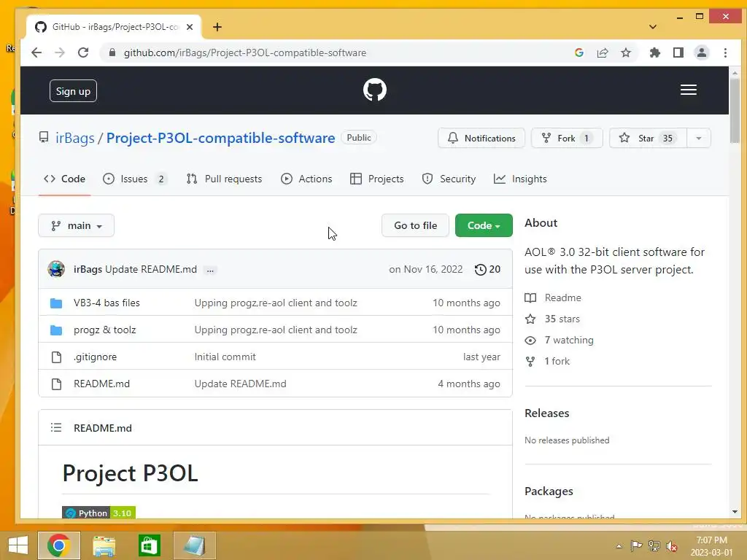Show hidden tray icons arrow
The image size is (747, 560).
coord(619,546)
